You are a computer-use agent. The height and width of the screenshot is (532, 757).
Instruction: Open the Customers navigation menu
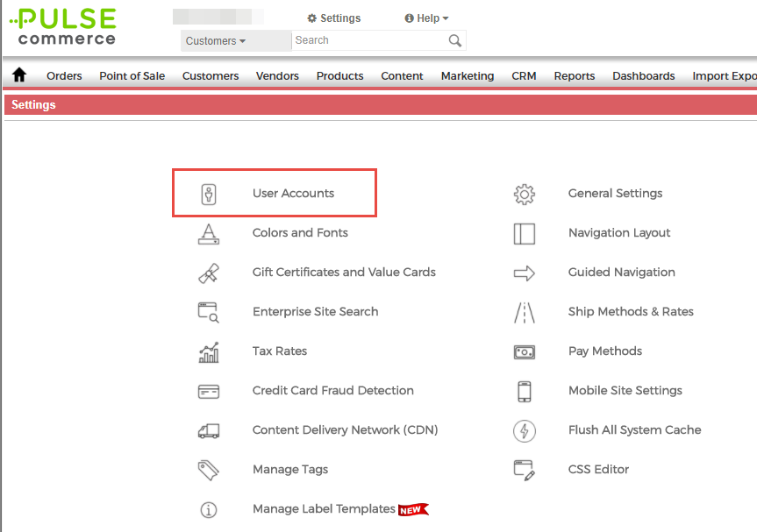211,75
